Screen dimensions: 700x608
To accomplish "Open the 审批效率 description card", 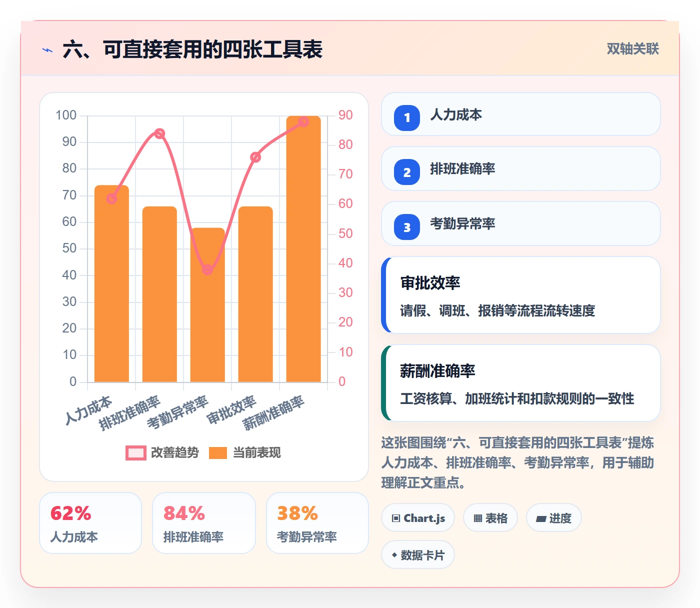I will click(521, 295).
